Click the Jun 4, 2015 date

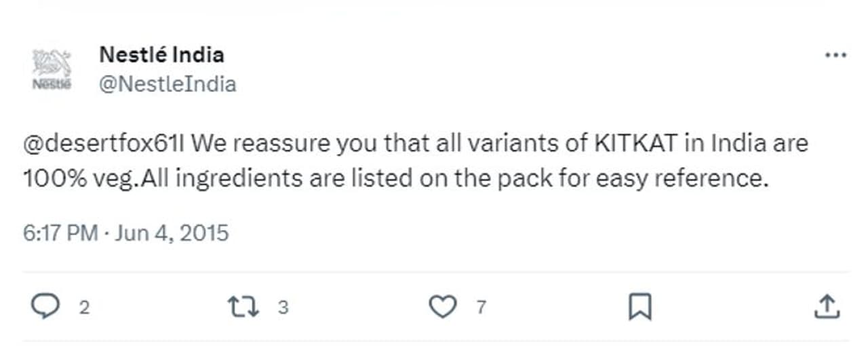(172, 233)
